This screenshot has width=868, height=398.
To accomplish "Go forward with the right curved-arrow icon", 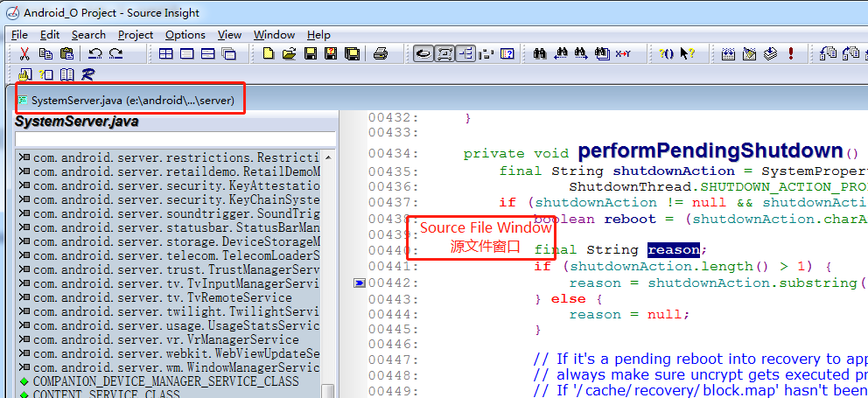I will click(x=850, y=53).
